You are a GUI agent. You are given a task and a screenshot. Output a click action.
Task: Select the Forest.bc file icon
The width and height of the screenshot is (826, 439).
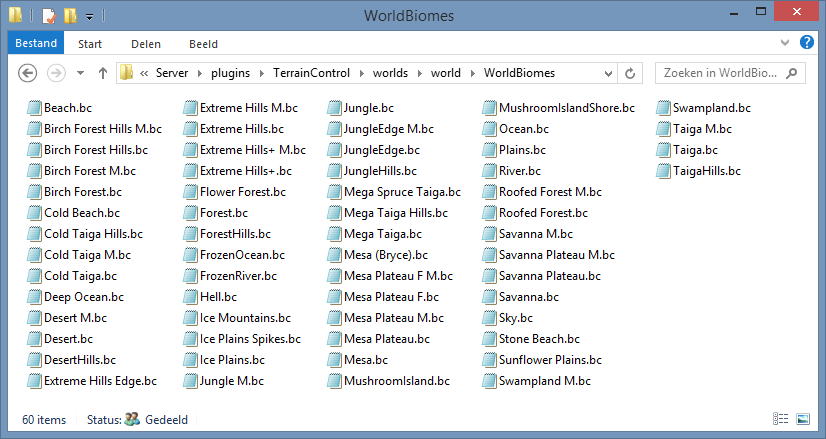pyautogui.click(x=190, y=213)
